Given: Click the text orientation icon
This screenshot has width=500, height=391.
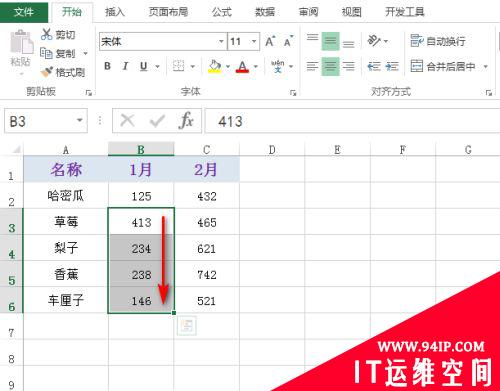Looking at the screenshot, I should click(x=374, y=41).
